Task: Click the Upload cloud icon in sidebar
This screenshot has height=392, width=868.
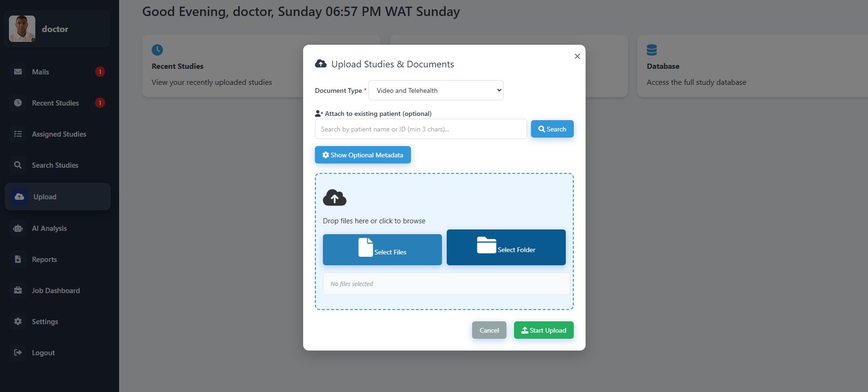Action: 19,196
